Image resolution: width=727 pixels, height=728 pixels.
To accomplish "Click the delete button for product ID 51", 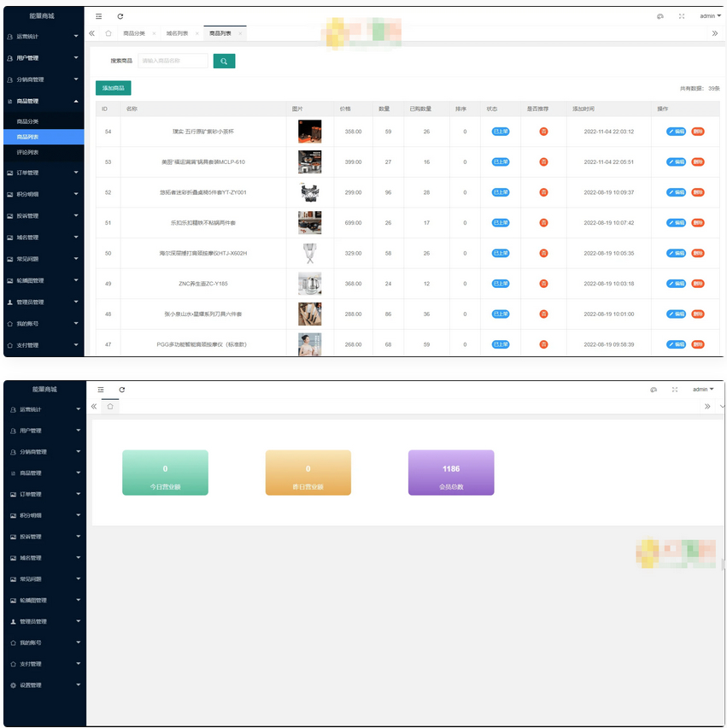I will (x=698, y=223).
